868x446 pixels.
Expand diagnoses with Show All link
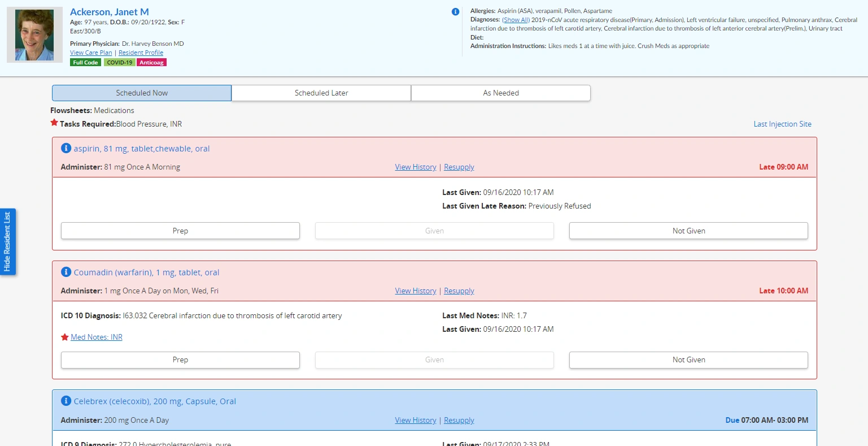(x=516, y=20)
